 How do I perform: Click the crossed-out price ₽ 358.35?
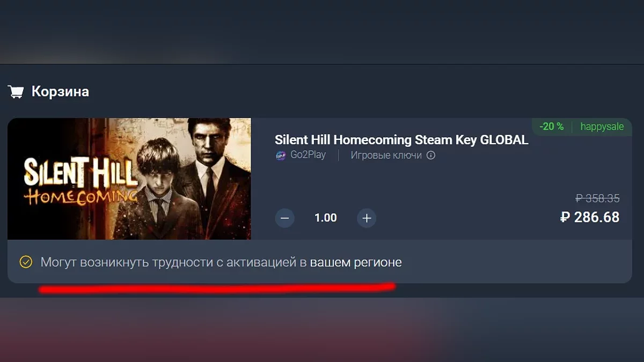click(x=597, y=198)
